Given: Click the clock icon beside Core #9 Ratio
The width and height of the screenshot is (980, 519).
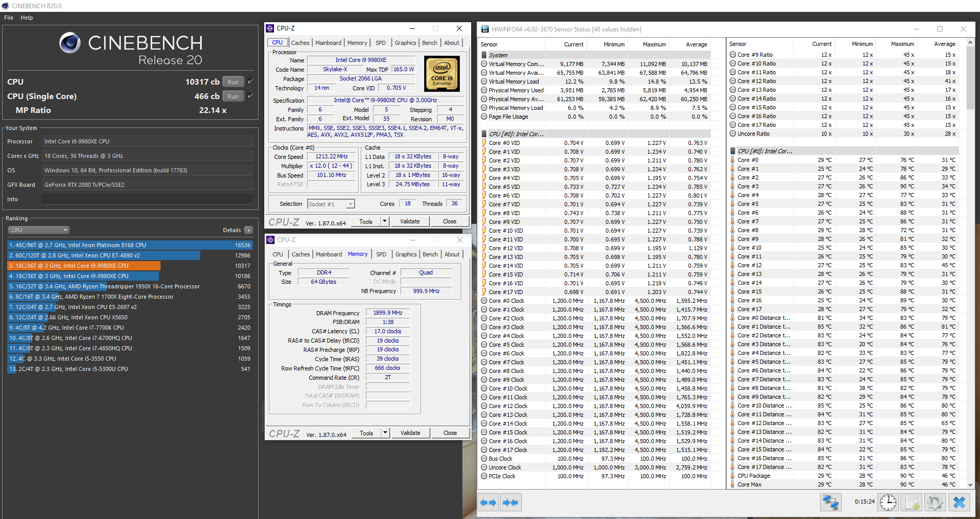Looking at the screenshot, I should [733, 55].
